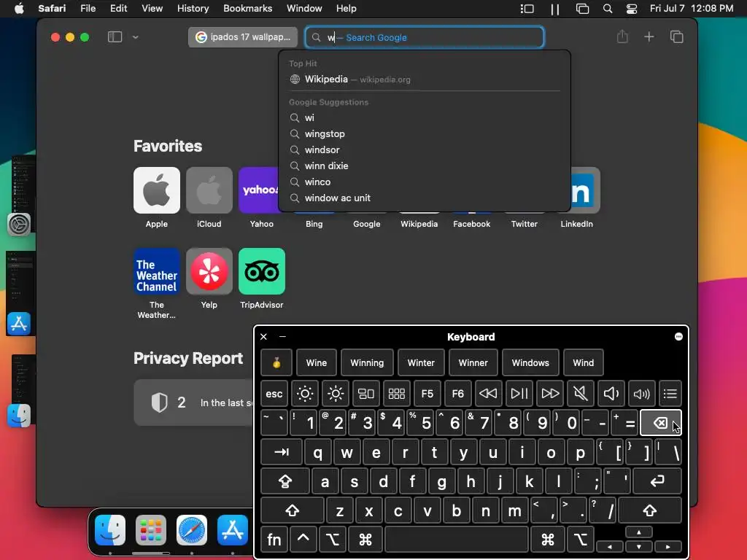
Task: Toggle the left option key
Action: tap(333, 540)
